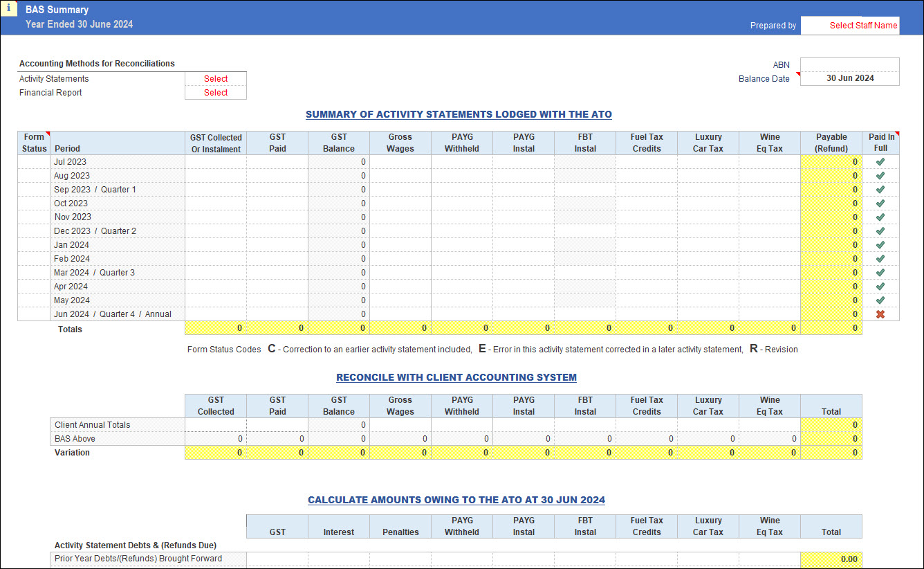Select accounting method for Activity Statements
Viewport: 924px width, 569px height.
pos(216,79)
